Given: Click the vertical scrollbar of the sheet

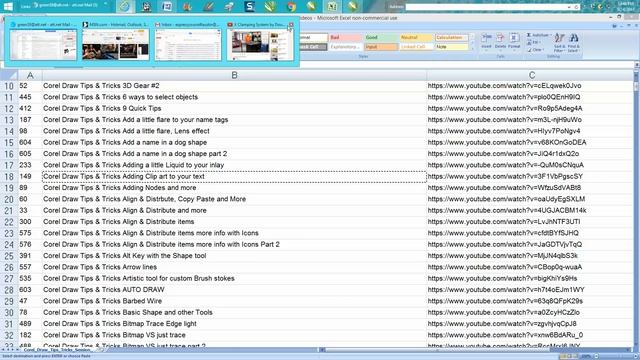Looking at the screenshot, I should [x=637, y=204].
